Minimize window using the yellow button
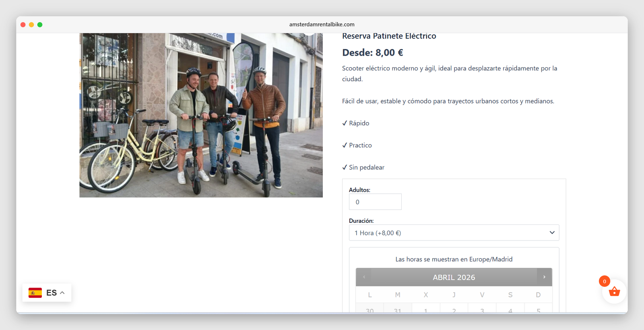This screenshot has width=644, height=330. pyautogui.click(x=31, y=25)
